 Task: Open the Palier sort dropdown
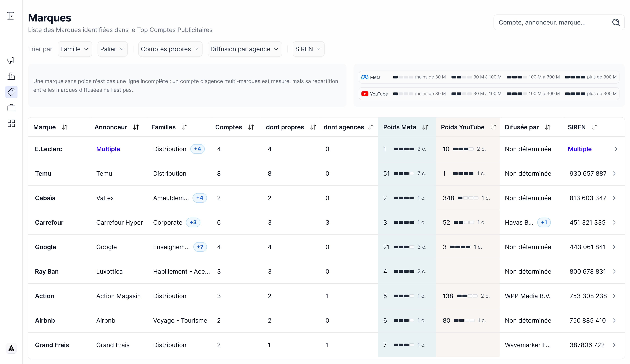pos(113,49)
